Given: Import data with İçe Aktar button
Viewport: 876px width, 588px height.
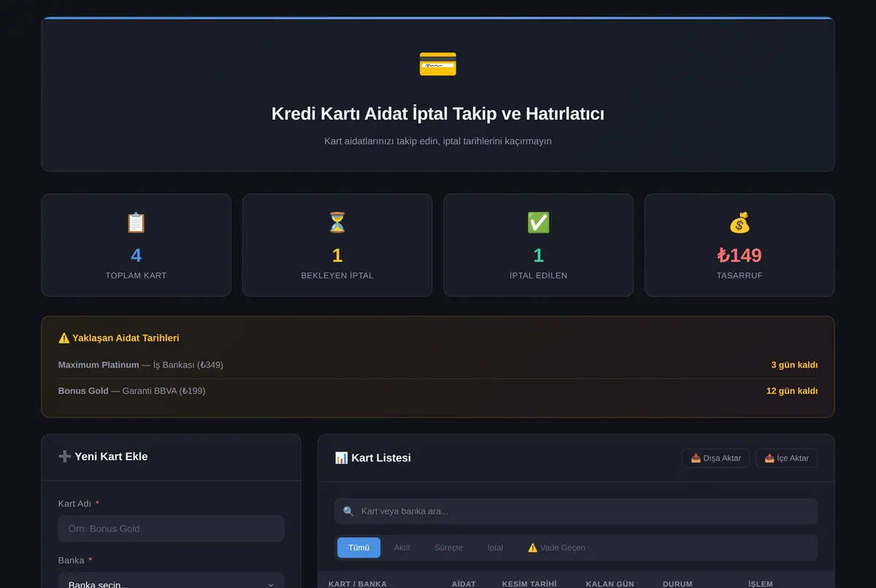Looking at the screenshot, I should coord(786,458).
